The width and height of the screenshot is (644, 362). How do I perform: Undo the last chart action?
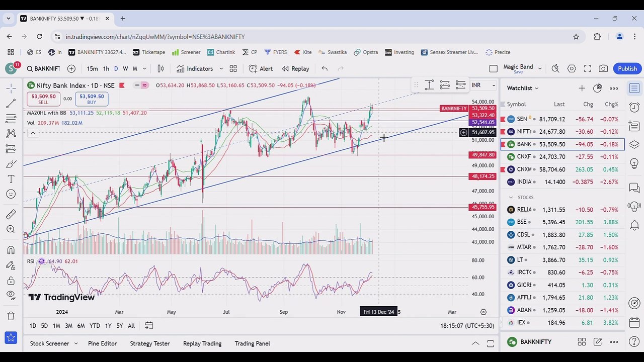(325, 69)
